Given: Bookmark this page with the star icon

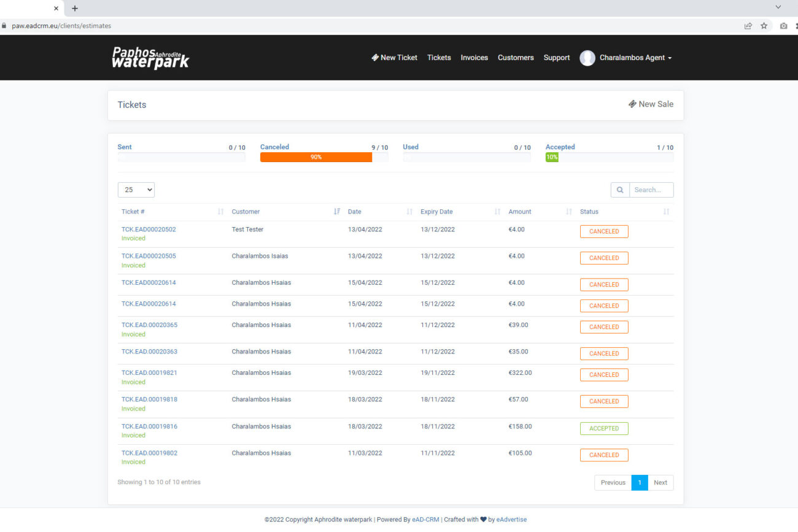Looking at the screenshot, I should tap(764, 26).
